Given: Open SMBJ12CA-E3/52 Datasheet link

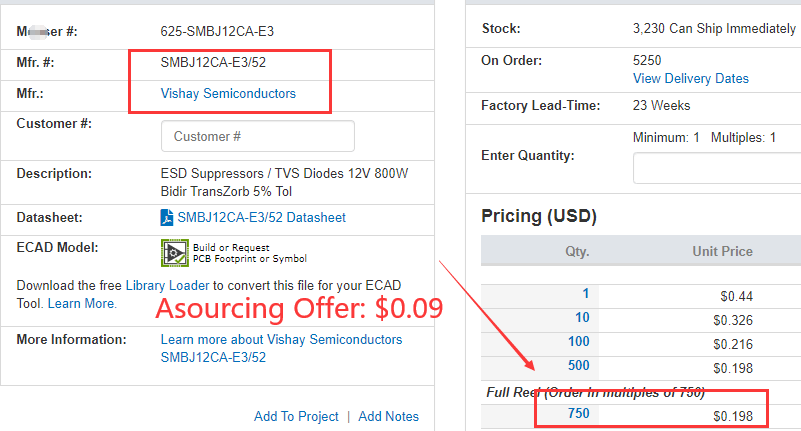Looking at the screenshot, I should tap(262, 218).
